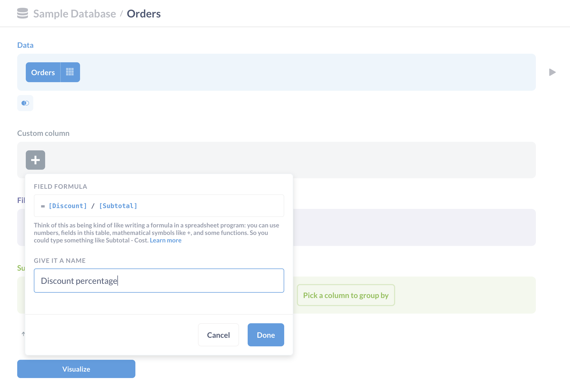
Task: Click the Visualize button at bottom
Action: 75,369
